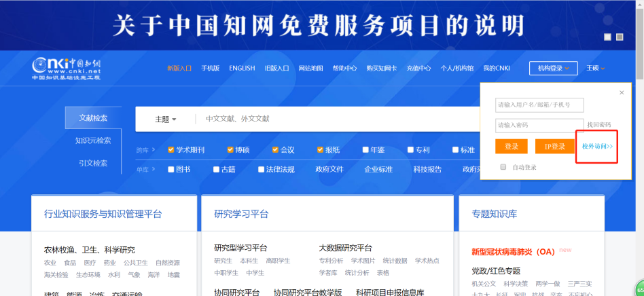Enable 自动登录 checkbox
Image resolution: width=644 pixels, height=296 pixels.
click(503, 167)
